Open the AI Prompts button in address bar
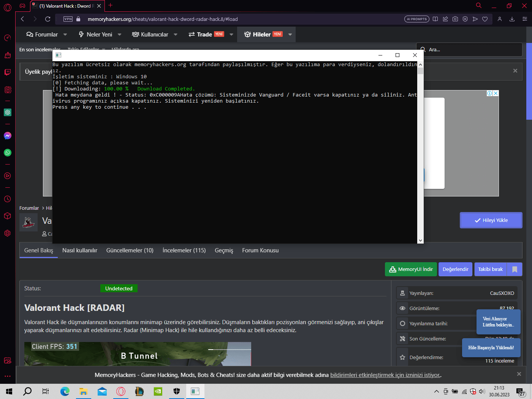532x399 pixels. tap(417, 19)
